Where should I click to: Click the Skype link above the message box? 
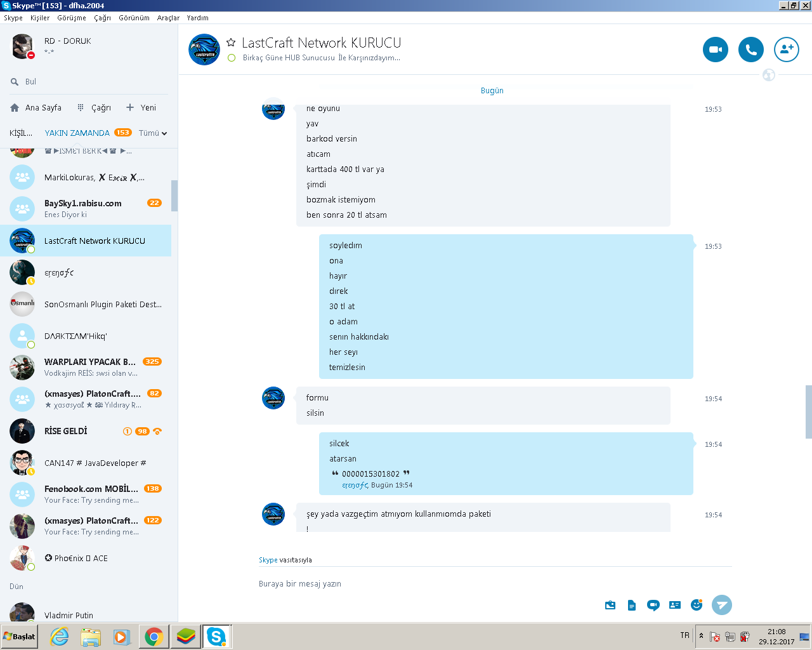click(x=268, y=560)
